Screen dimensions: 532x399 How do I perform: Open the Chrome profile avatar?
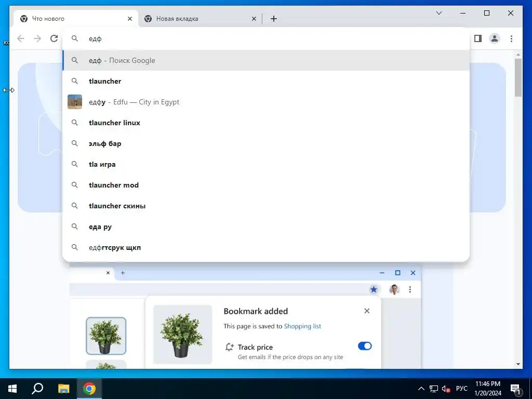[x=495, y=38]
